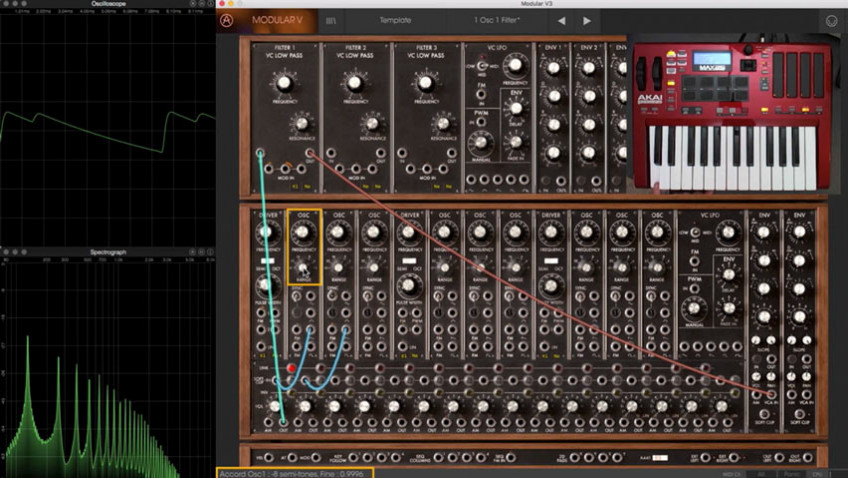Click Filter 3 Resonance knob
The width and height of the screenshot is (848, 478).
pyautogui.click(x=442, y=125)
